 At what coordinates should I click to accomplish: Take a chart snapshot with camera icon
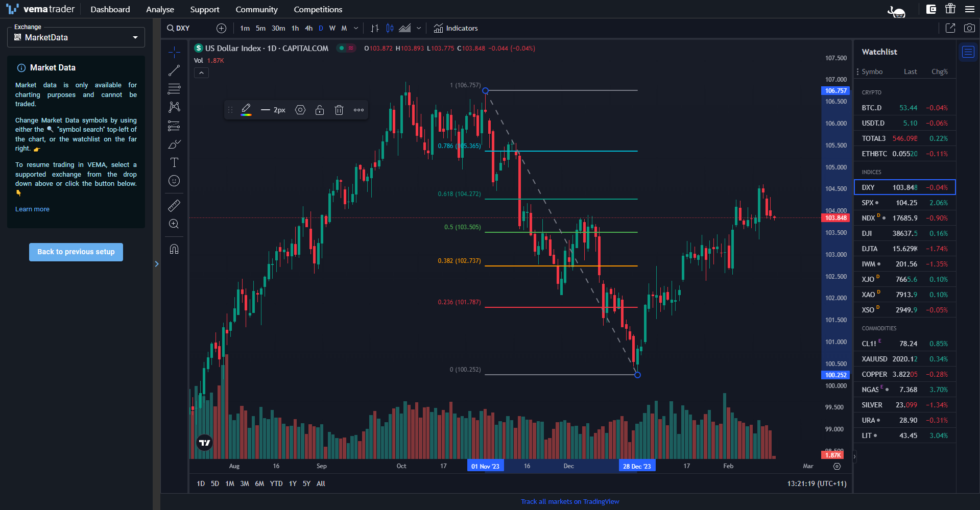(x=969, y=28)
